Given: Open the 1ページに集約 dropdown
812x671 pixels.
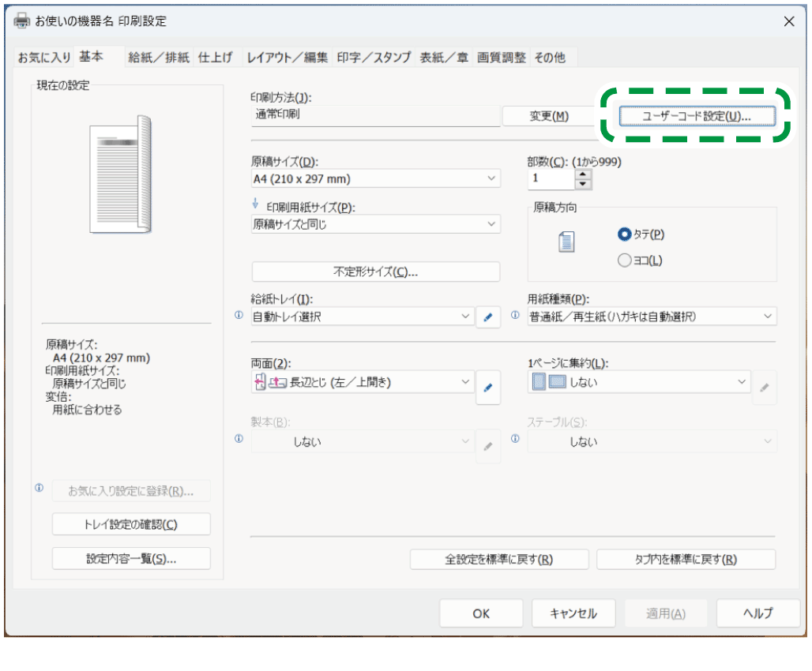Looking at the screenshot, I should [638, 382].
